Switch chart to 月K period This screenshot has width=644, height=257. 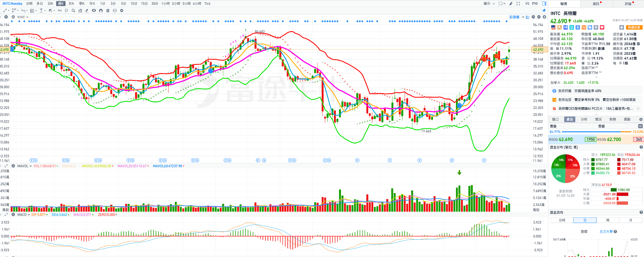tap(71, 4)
